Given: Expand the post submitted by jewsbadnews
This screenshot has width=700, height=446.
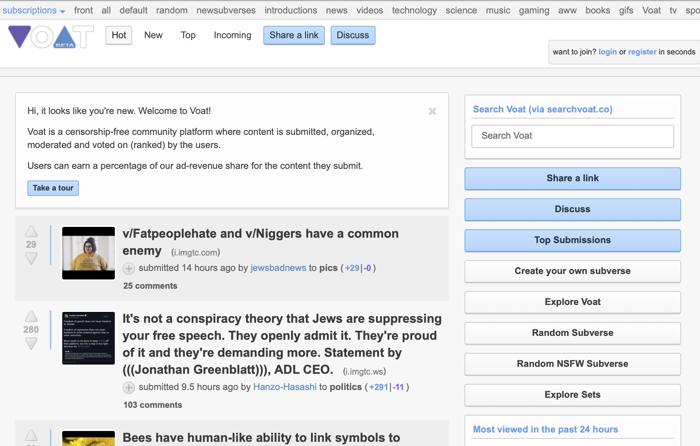Looking at the screenshot, I should 129,268.
